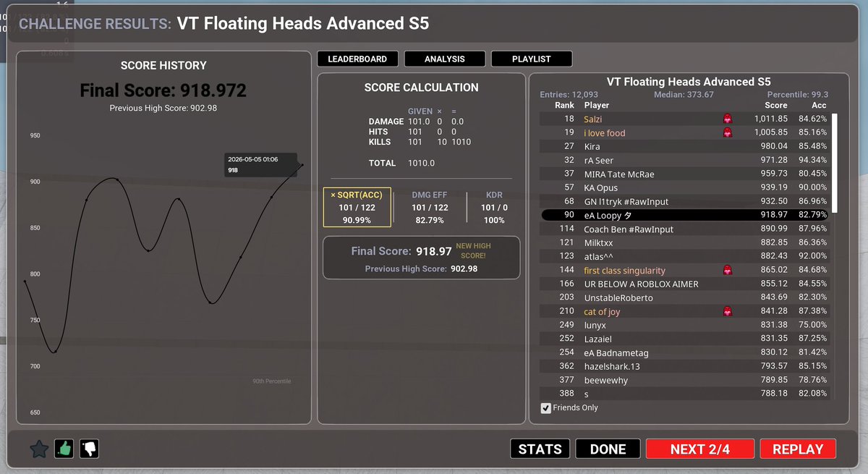Sort leaderboard by Acc column header
868x474 pixels.
(819, 106)
